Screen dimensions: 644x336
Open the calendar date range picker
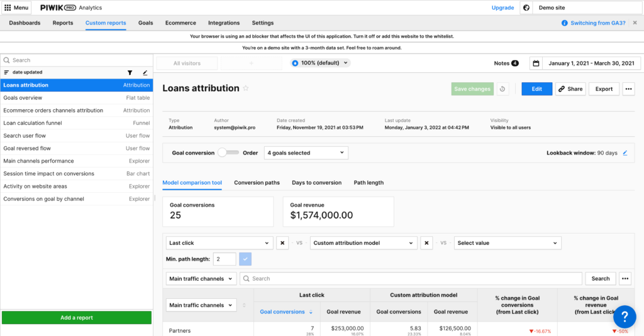coord(536,63)
